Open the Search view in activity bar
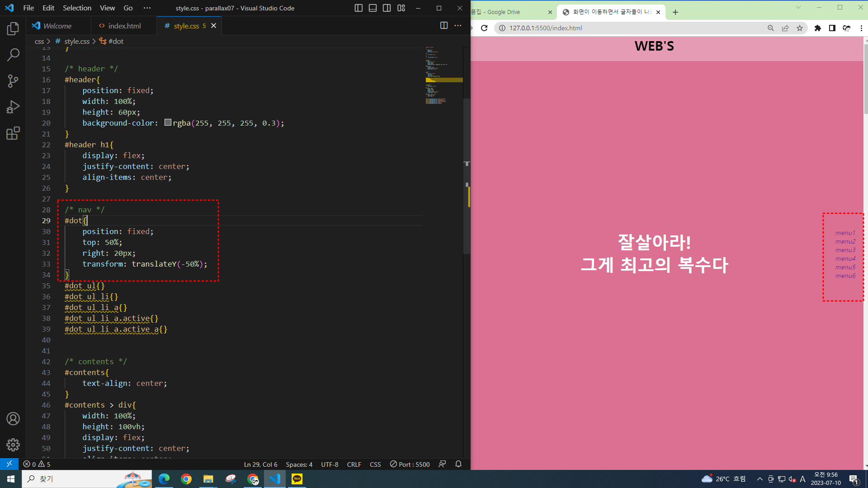 tap(13, 55)
